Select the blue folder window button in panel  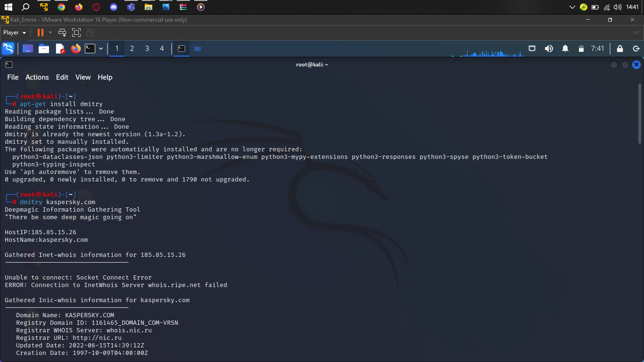[x=198, y=49]
